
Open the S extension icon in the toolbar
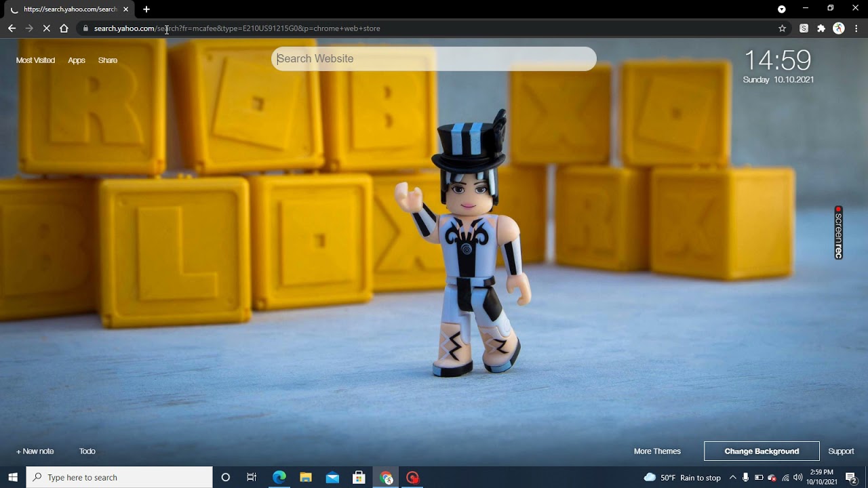point(804,28)
